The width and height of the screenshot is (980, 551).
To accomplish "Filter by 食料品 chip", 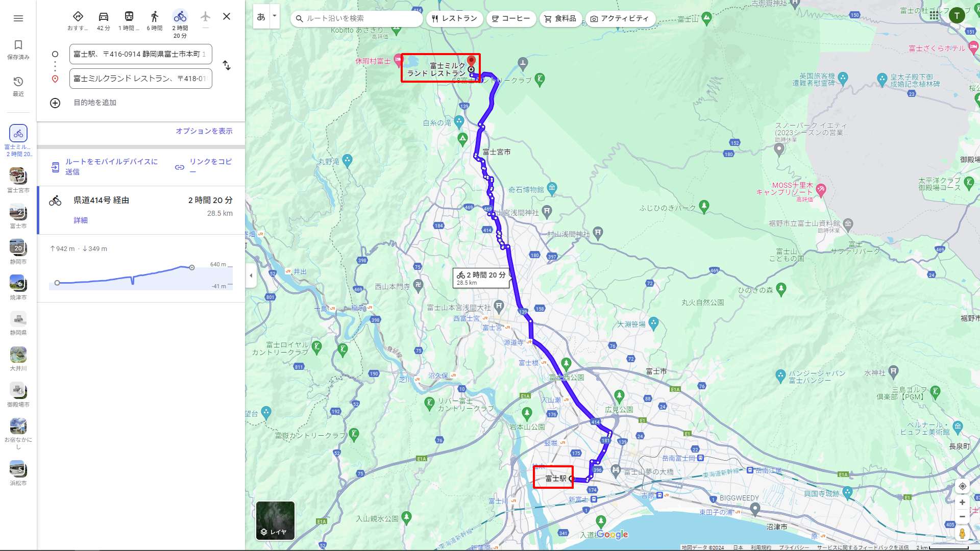I will tap(560, 18).
